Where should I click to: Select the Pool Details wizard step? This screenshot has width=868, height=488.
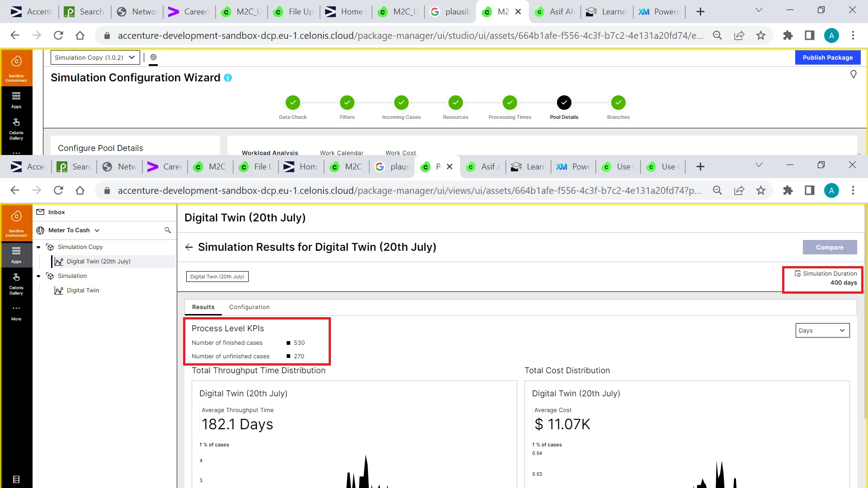[x=564, y=103]
